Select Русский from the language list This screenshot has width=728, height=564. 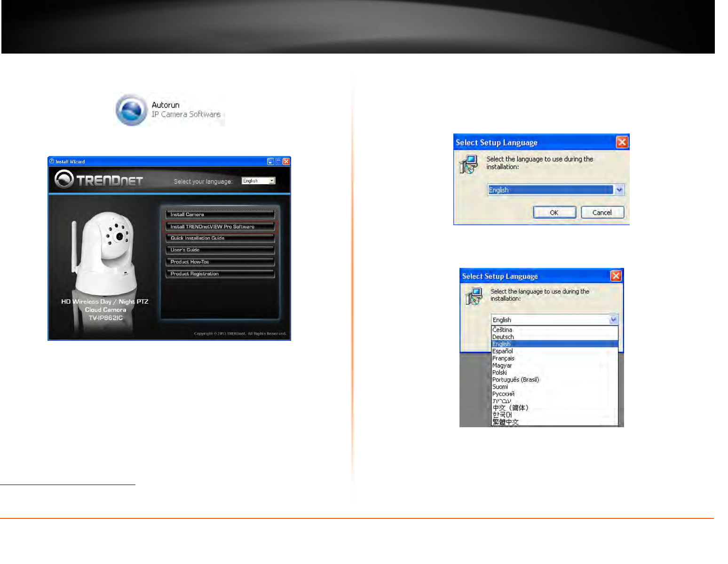[x=554, y=394]
